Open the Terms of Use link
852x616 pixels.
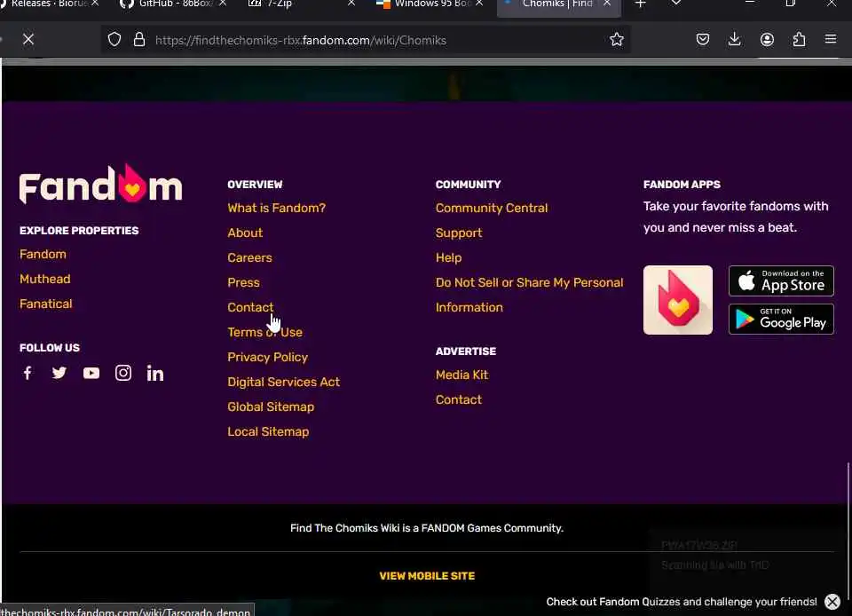pyautogui.click(x=264, y=333)
